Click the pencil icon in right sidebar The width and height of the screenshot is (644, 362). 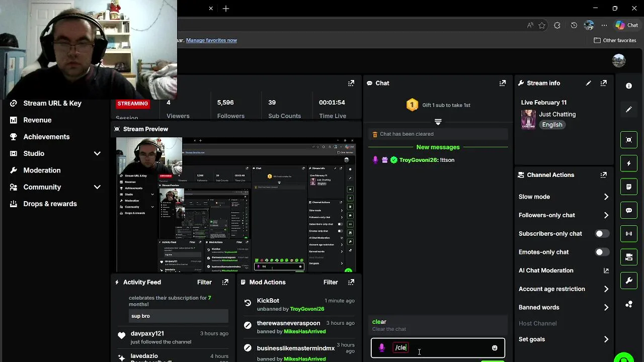628,110
